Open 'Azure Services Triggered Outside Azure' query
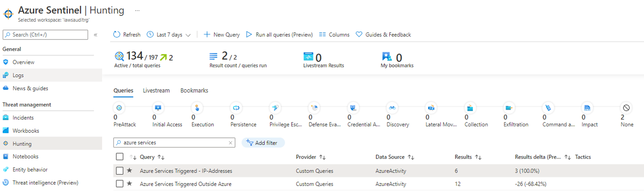 pyautogui.click(x=186, y=184)
